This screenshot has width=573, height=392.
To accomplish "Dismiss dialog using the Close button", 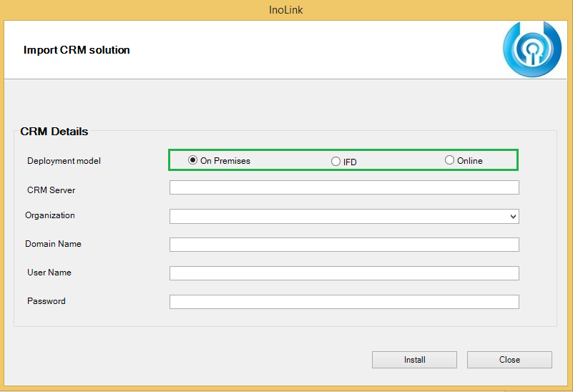I will point(509,360).
